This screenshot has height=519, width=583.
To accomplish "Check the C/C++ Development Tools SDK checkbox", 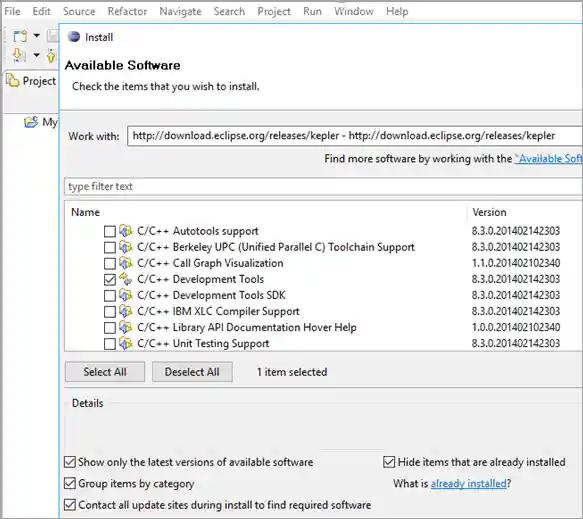I will [110, 296].
